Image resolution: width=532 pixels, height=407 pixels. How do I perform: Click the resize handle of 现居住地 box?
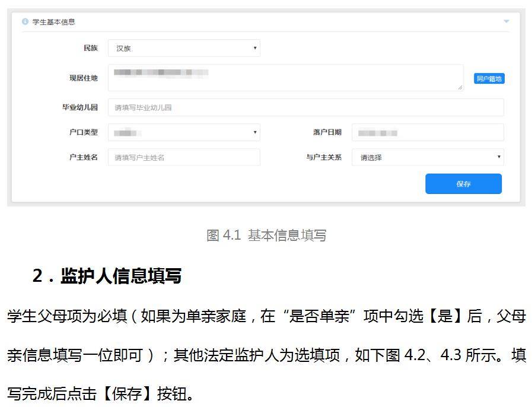pyautogui.click(x=460, y=88)
